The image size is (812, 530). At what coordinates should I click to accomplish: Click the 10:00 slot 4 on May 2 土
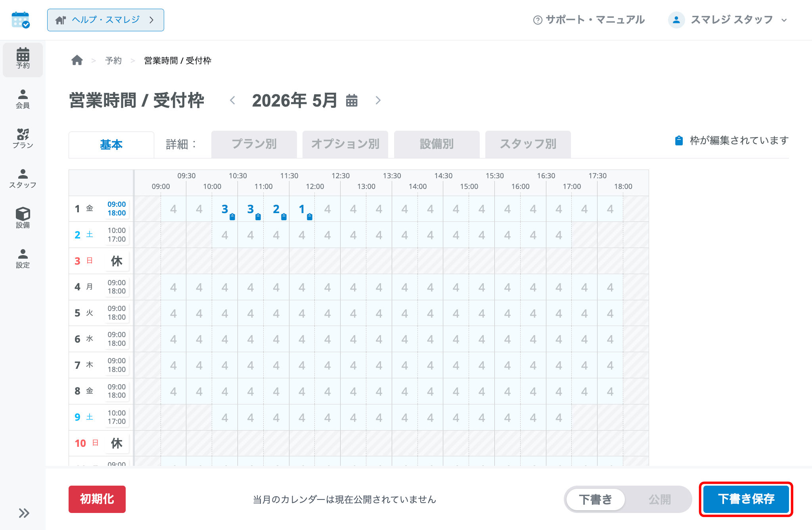click(225, 235)
